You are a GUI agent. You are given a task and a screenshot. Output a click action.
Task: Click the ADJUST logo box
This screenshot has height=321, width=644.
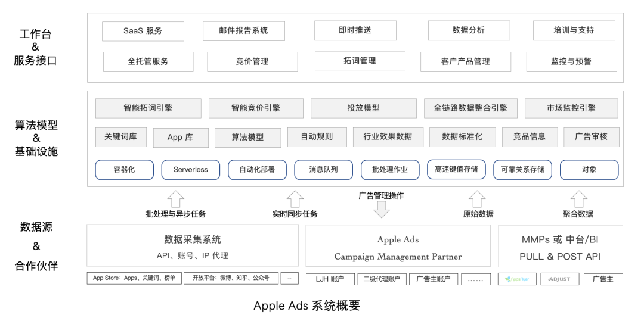[x=559, y=279]
